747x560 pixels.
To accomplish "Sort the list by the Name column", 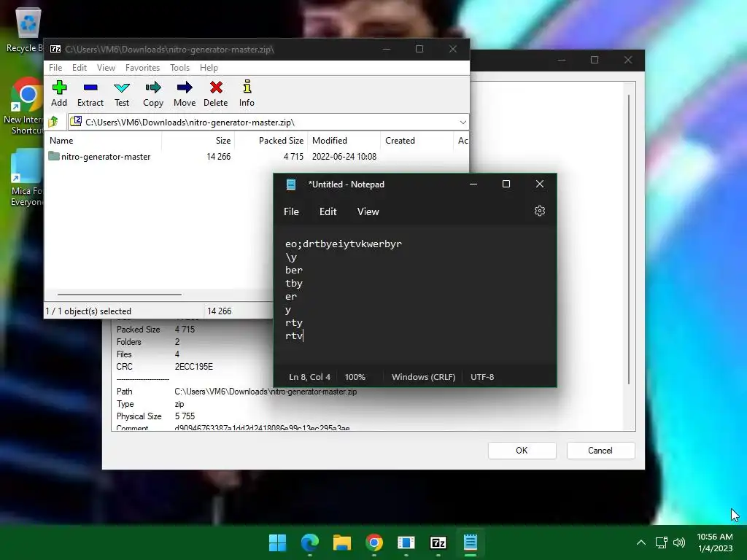I will (104, 141).
